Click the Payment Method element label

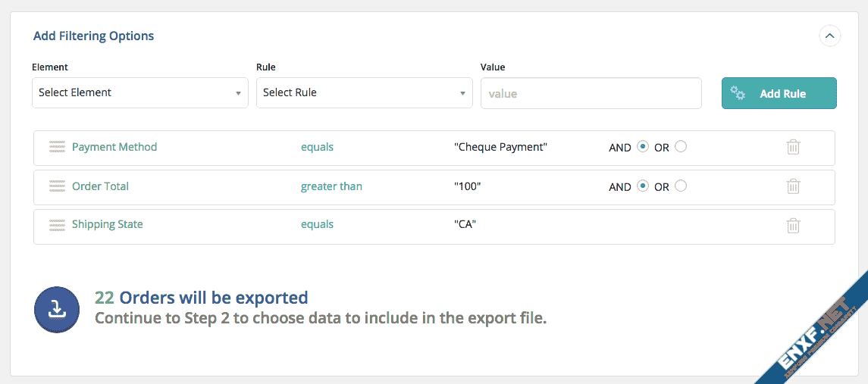coord(114,147)
